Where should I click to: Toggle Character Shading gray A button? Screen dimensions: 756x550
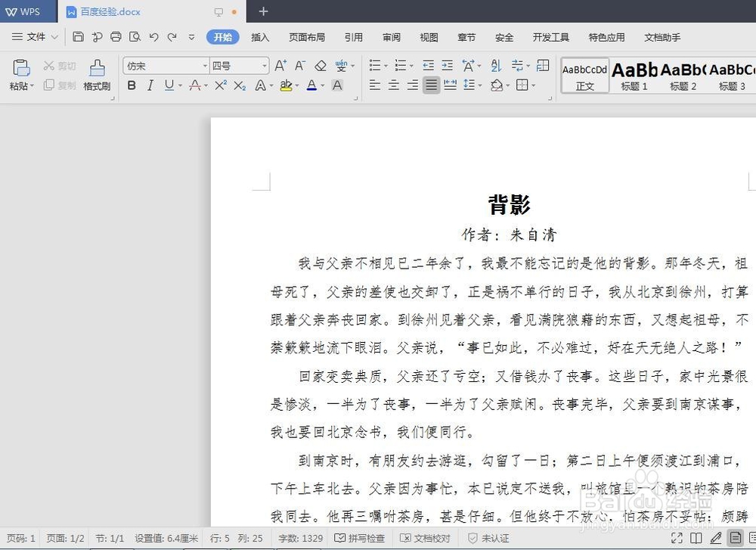[x=337, y=85]
